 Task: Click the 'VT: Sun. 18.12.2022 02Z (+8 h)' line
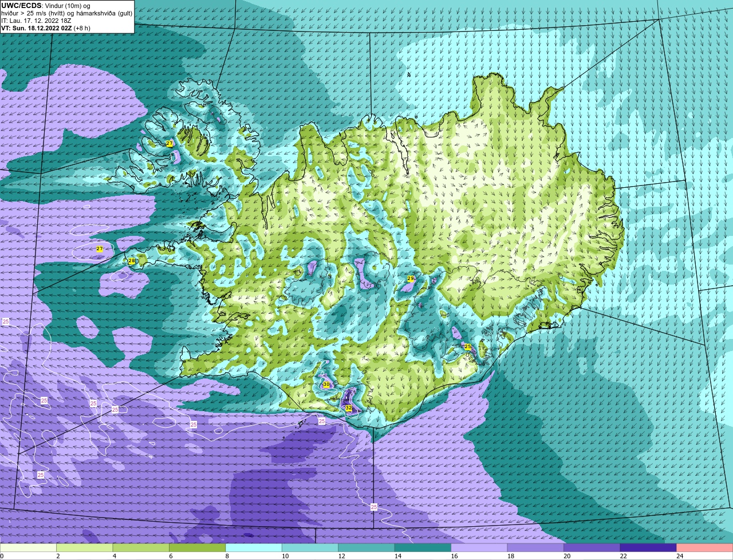point(46,28)
